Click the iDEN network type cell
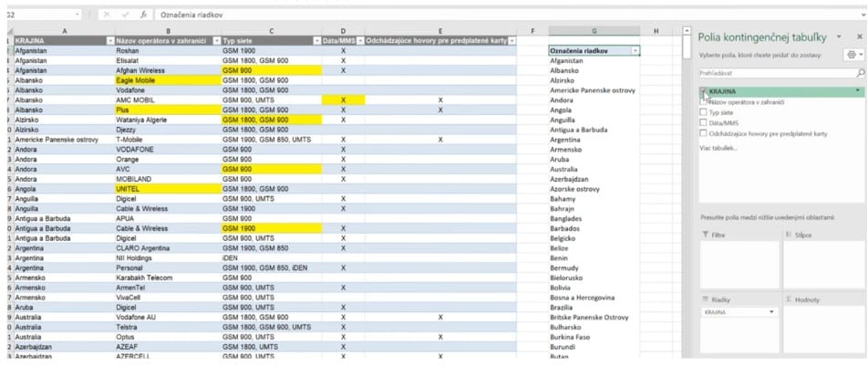 [x=272, y=257]
